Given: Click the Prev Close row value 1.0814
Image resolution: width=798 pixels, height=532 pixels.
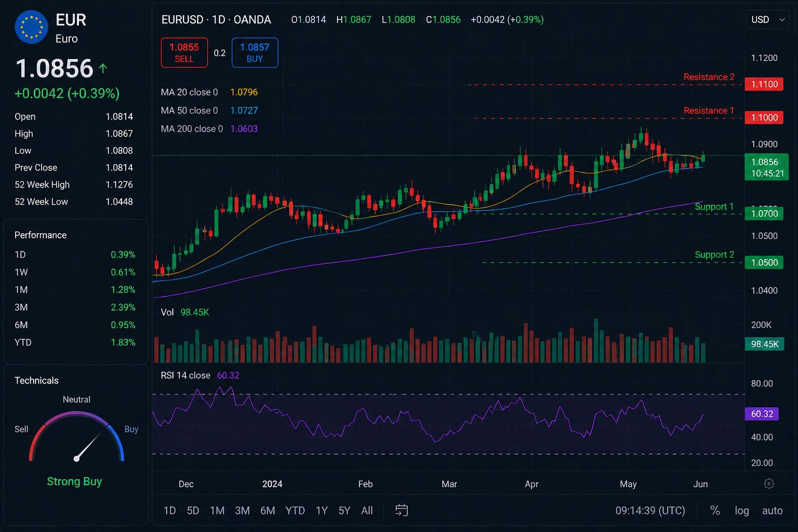Looking at the screenshot, I should coord(119,167).
